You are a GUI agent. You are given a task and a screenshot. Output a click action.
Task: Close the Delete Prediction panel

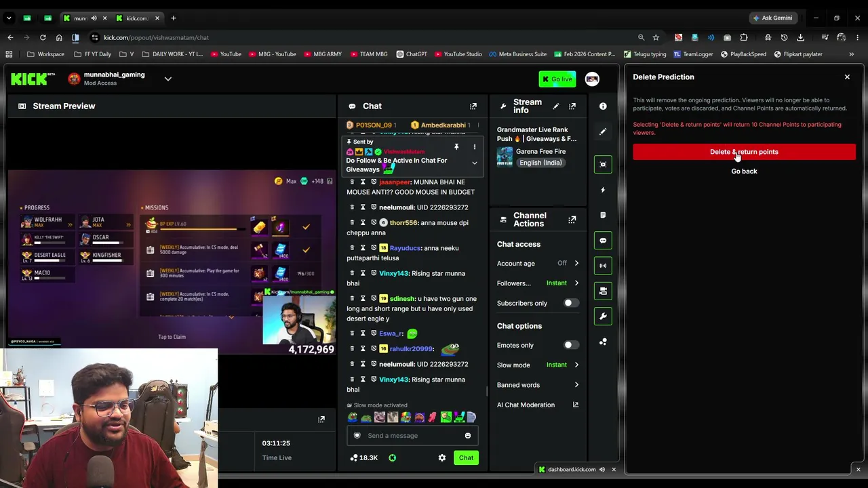(x=847, y=77)
